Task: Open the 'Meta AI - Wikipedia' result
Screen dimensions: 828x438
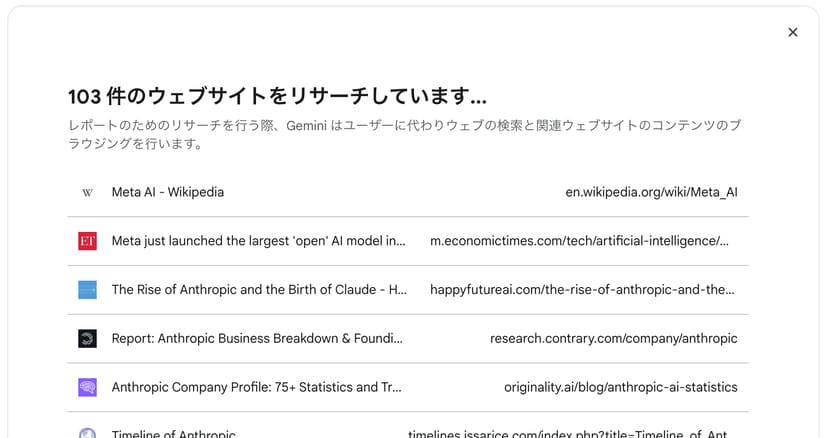Action: [167, 192]
